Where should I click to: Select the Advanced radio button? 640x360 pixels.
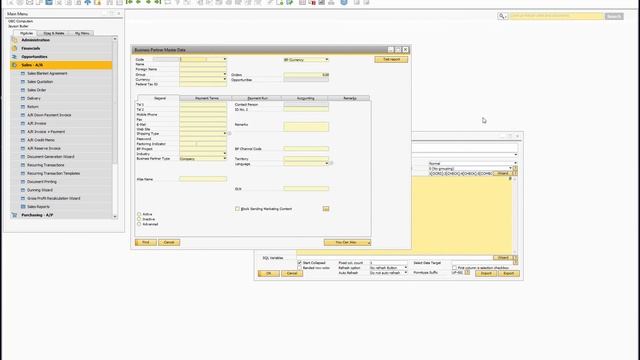139,224
